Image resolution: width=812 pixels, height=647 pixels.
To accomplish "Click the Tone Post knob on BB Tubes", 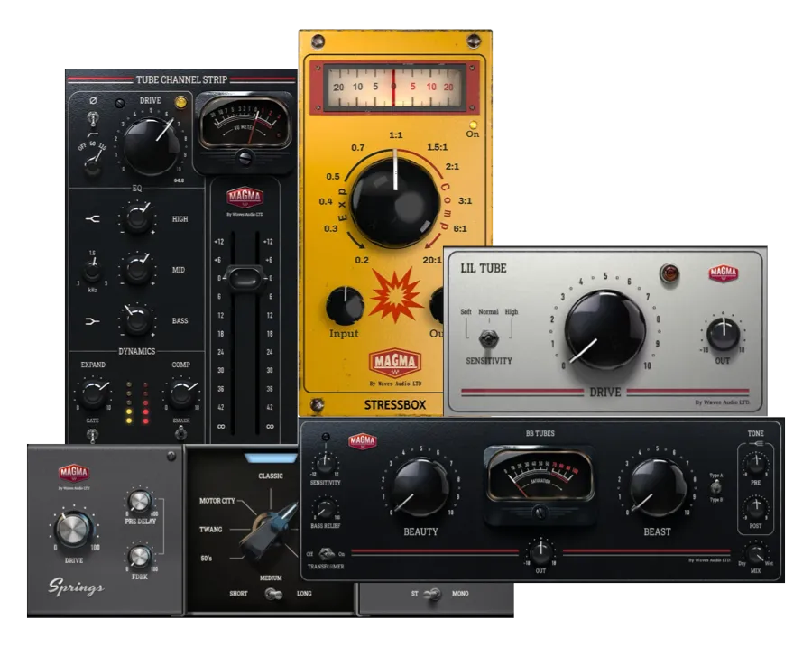I will click(x=755, y=508).
